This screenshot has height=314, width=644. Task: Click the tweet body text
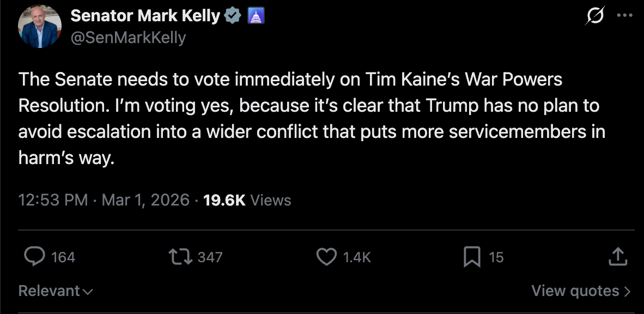[312, 119]
